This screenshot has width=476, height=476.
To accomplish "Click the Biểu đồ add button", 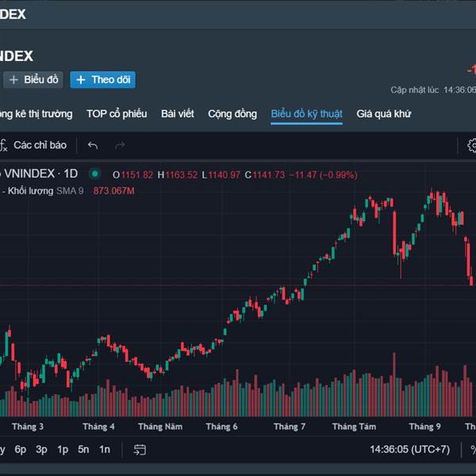I will tap(33, 80).
